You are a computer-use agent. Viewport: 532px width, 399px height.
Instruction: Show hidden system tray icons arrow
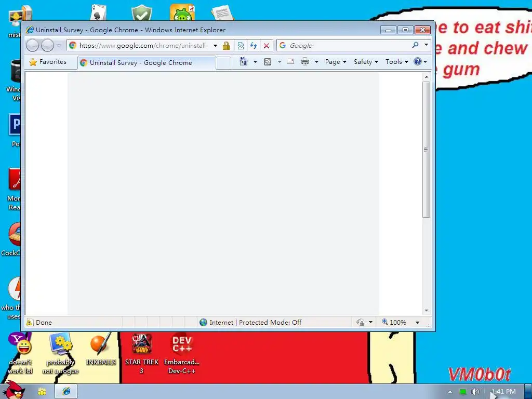point(450,392)
